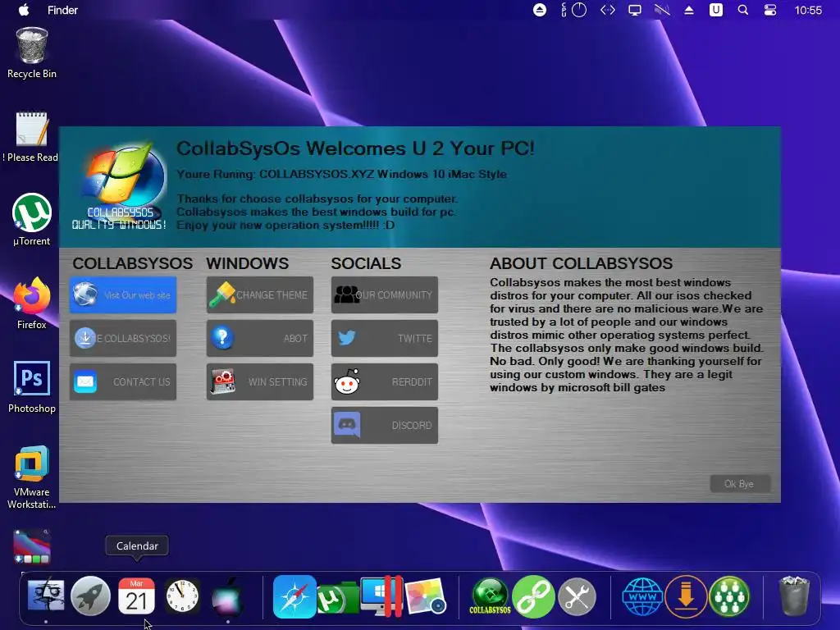Click the RERDDIT button
The image size is (840, 630).
(385, 381)
